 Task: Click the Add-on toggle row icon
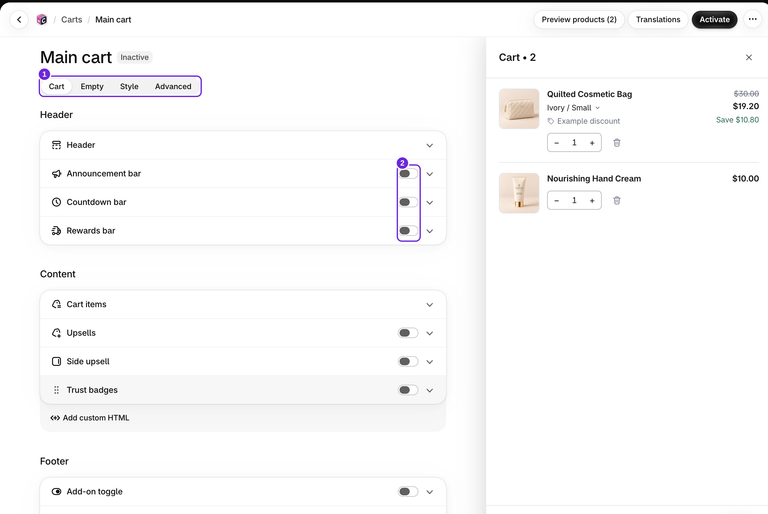point(56,491)
